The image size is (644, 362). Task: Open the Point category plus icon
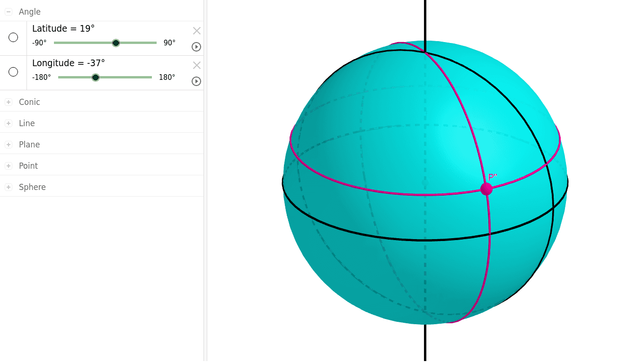click(9, 166)
